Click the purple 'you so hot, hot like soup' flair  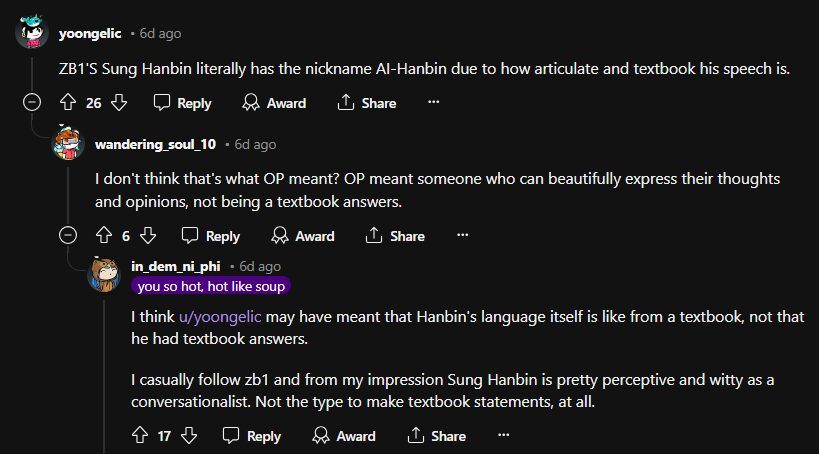211,286
